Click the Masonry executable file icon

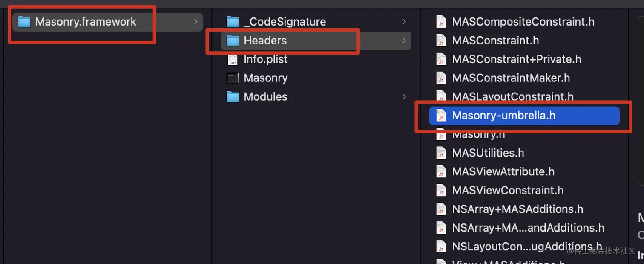233,78
